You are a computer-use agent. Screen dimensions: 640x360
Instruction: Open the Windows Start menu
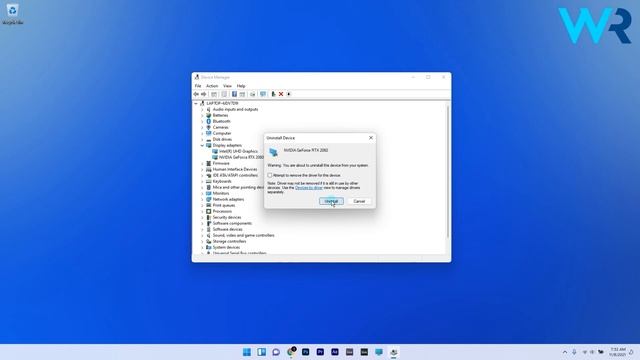pos(247,352)
